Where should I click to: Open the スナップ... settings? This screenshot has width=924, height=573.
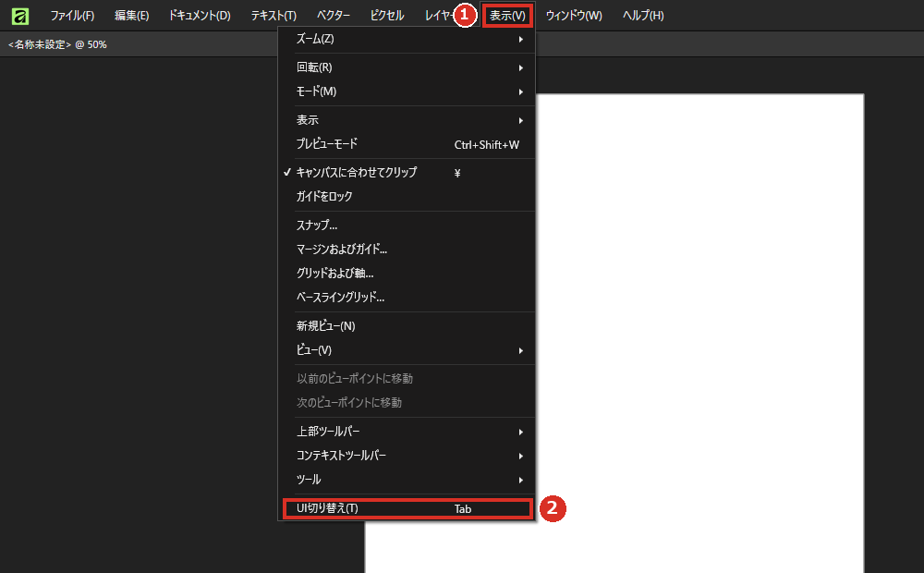tap(407, 226)
